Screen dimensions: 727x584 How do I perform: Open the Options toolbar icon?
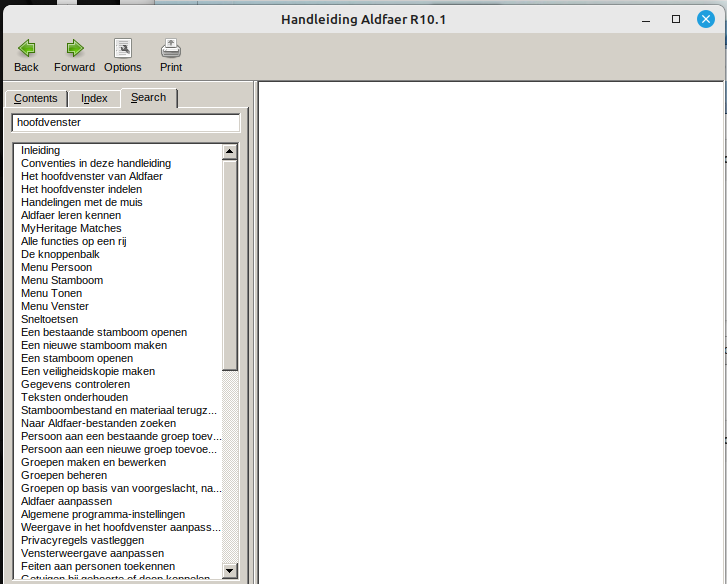[x=122, y=48]
